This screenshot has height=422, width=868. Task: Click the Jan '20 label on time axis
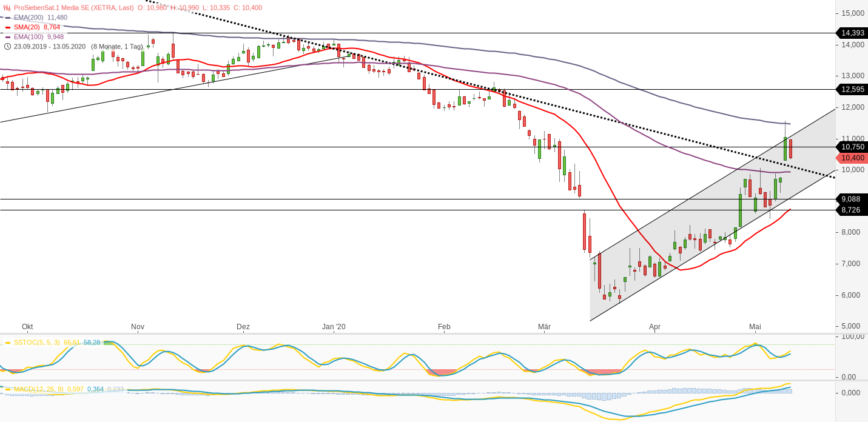(x=334, y=327)
